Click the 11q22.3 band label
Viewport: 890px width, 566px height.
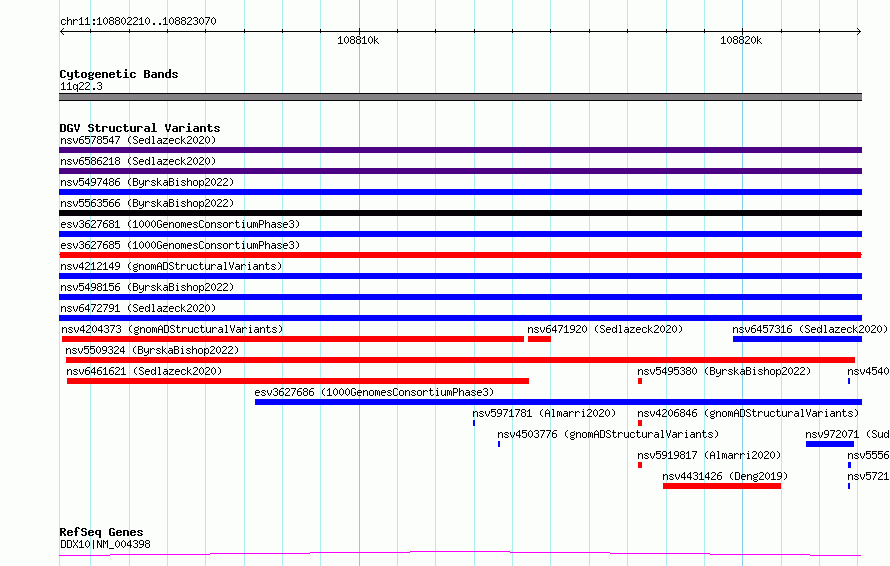[81, 86]
